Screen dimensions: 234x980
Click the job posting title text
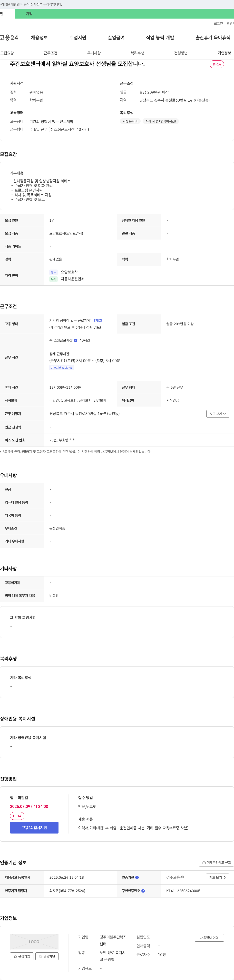click(77, 64)
